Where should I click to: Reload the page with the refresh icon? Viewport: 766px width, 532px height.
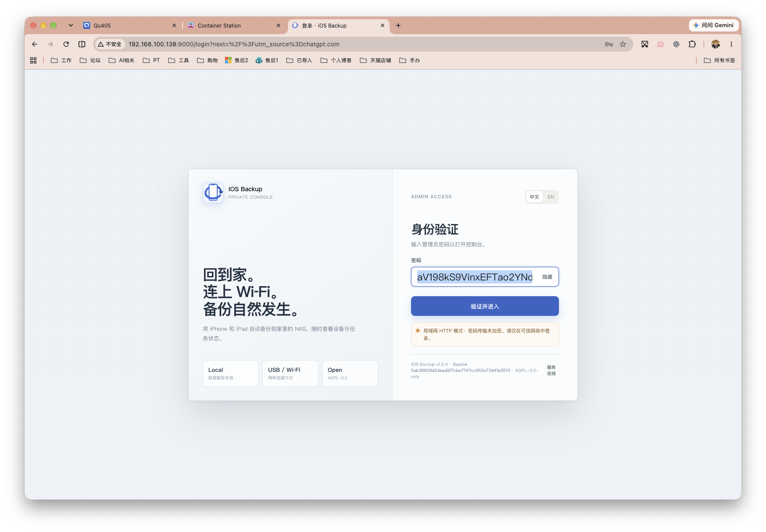66,44
